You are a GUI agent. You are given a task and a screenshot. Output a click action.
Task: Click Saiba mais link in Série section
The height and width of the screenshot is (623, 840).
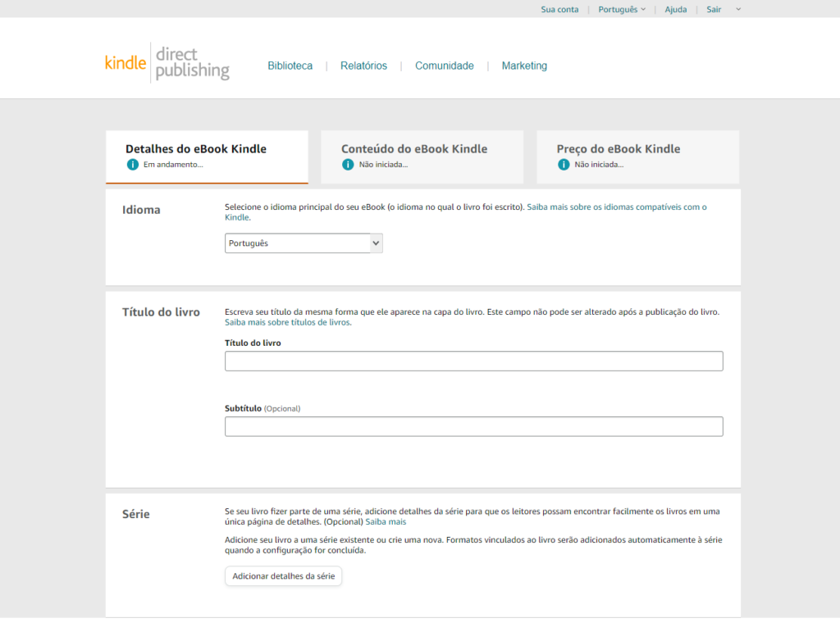[x=386, y=522]
